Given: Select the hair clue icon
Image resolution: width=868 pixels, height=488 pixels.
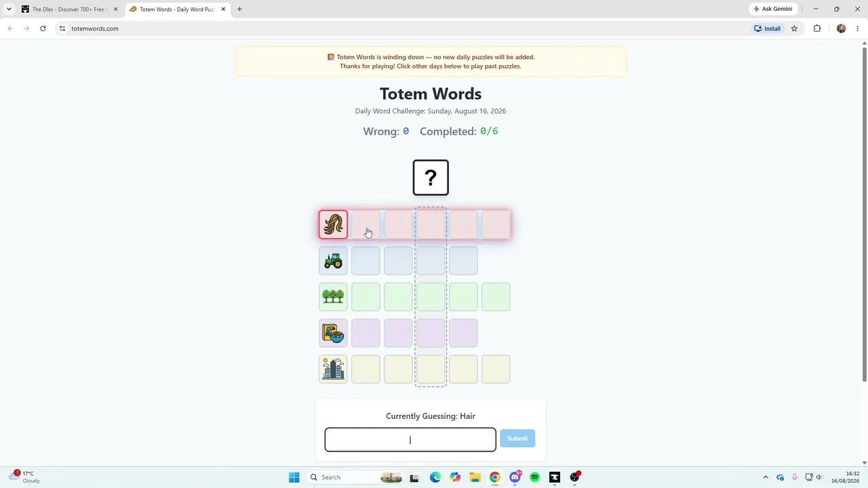Looking at the screenshot, I should (333, 224).
